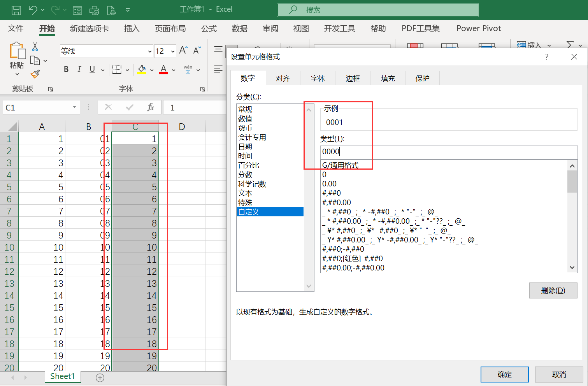Switch to the 填充 (Fill) dialog tab
Screen dimensions: 588x386
coord(388,78)
